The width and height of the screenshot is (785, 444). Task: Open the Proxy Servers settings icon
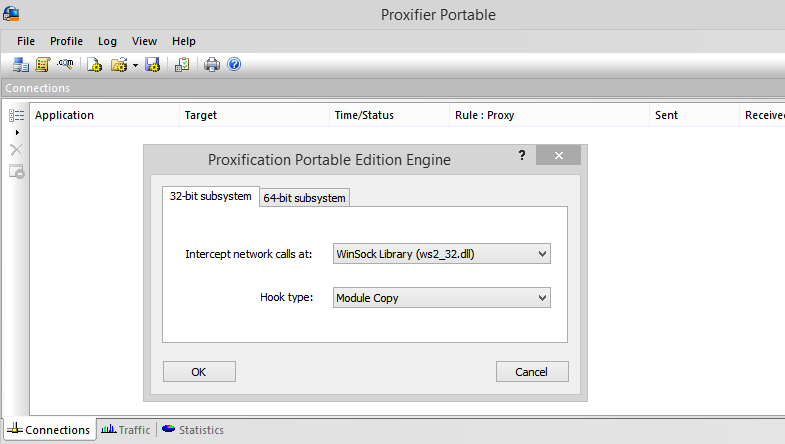point(21,65)
